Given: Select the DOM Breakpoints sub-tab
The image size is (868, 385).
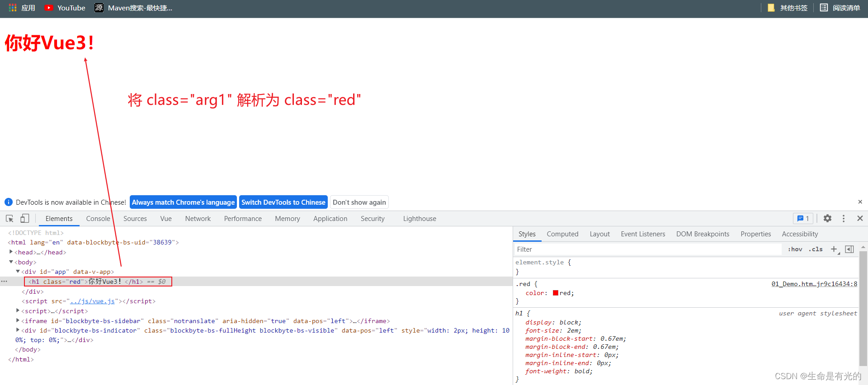Looking at the screenshot, I should coord(703,234).
